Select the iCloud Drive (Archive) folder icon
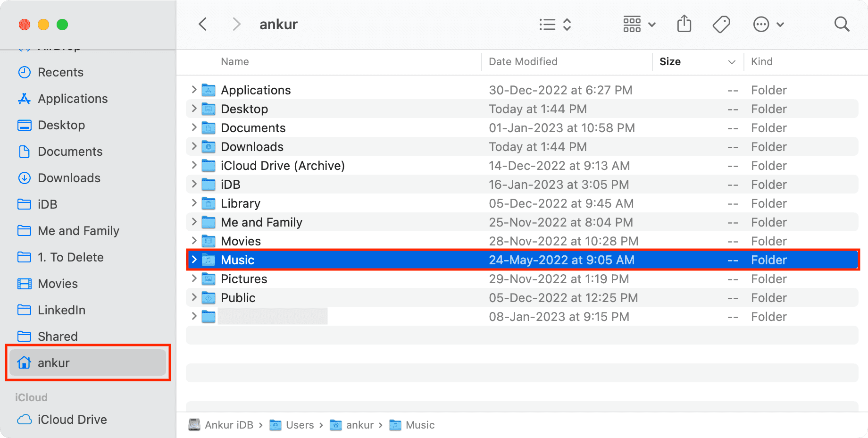868x438 pixels. click(209, 165)
